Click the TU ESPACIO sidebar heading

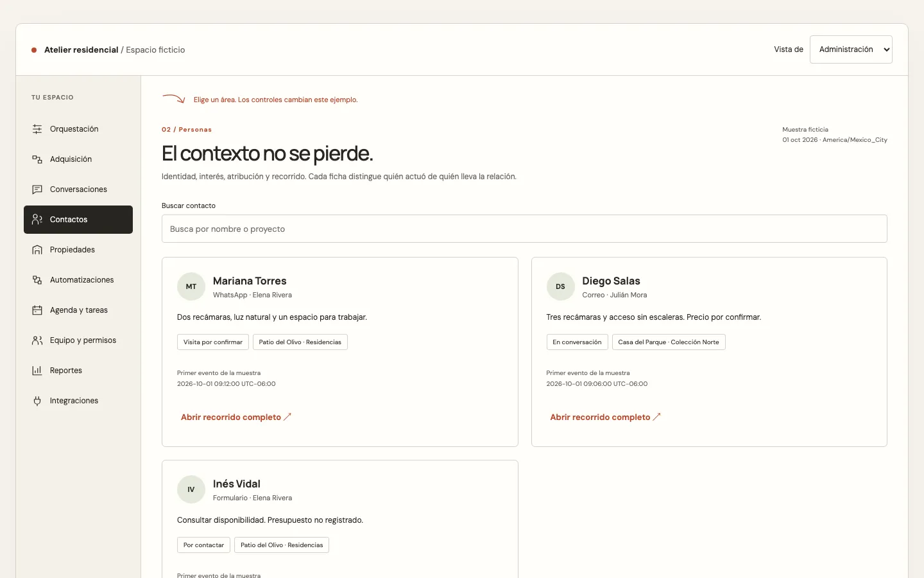click(x=53, y=98)
